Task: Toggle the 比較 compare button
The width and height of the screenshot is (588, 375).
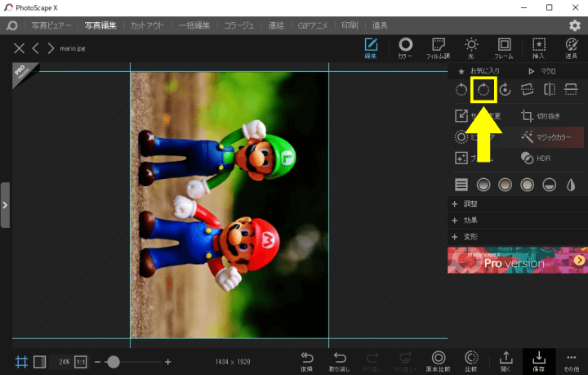Action: (x=471, y=361)
